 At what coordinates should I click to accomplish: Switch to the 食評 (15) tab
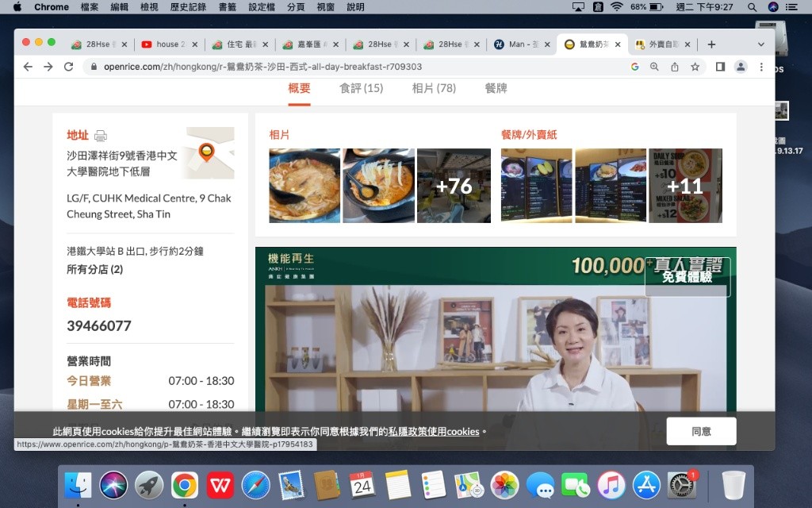[x=362, y=88]
